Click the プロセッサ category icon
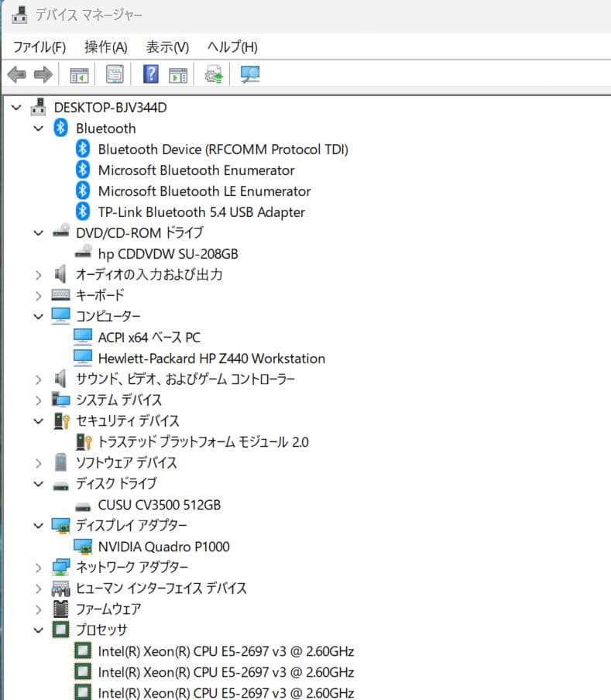The image size is (611, 700). (60, 630)
